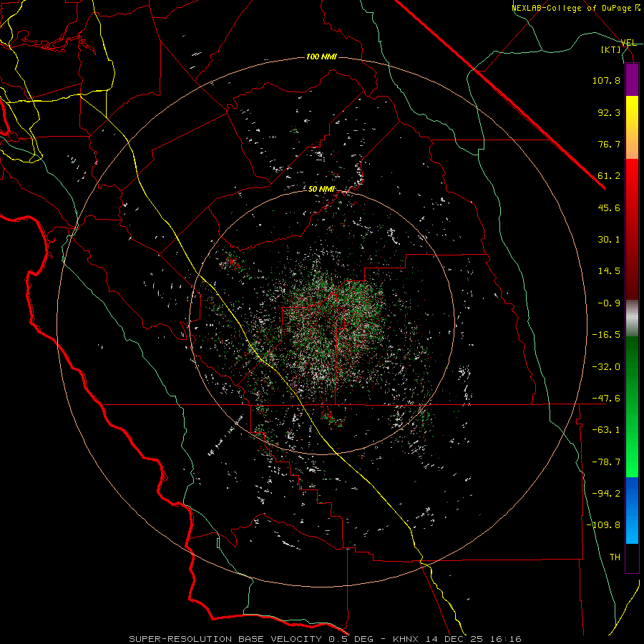Select the 76.7 velocity scale value
Image resolution: width=644 pixels, height=644 pixels.
609,144
